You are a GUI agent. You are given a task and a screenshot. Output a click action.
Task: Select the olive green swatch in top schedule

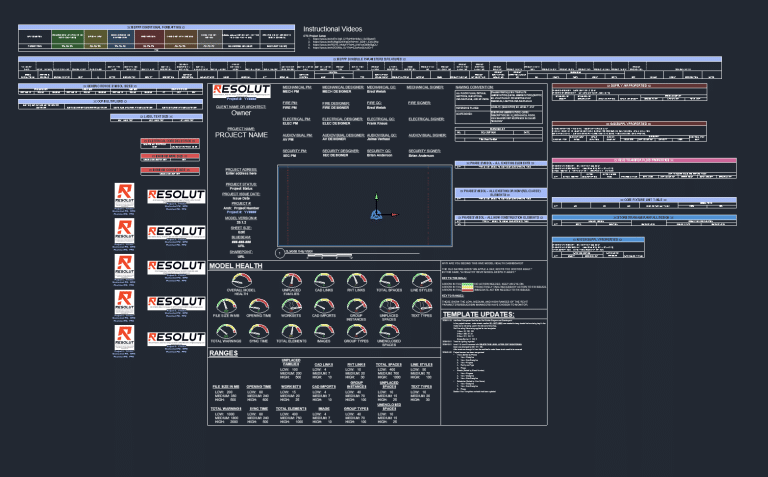coord(95,37)
